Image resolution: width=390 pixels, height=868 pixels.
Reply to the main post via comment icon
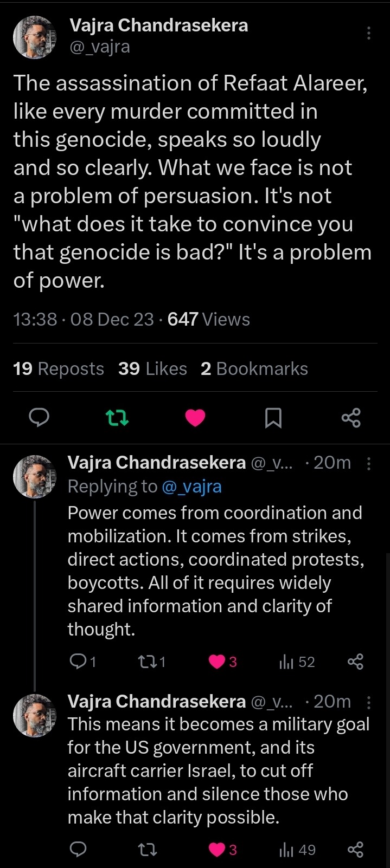(39, 417)
